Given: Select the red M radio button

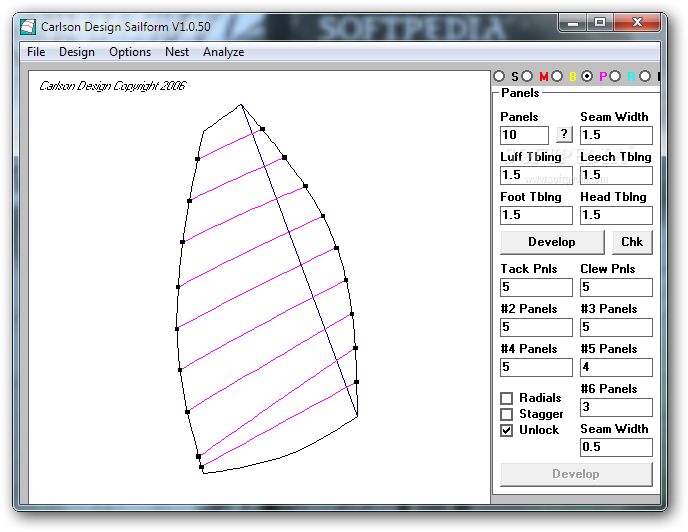Looking at the screenshot, I should click(527, 76).
